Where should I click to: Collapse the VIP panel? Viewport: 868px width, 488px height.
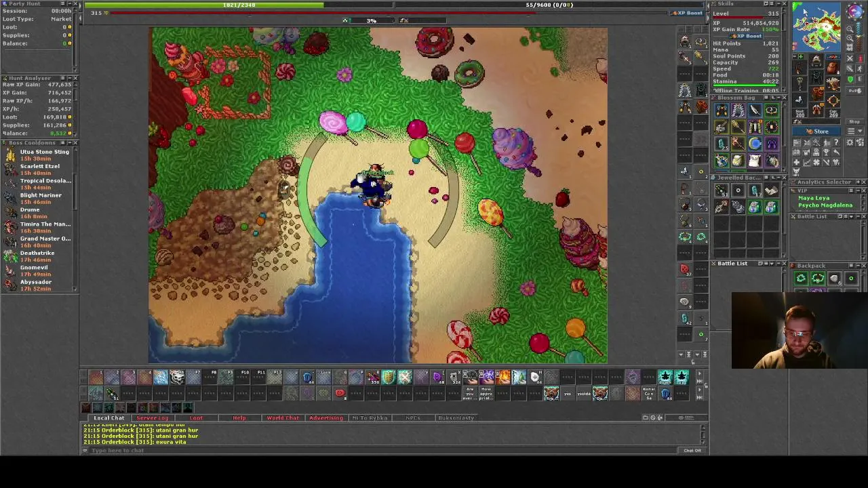pyautogui.click(x=856, y=190)
